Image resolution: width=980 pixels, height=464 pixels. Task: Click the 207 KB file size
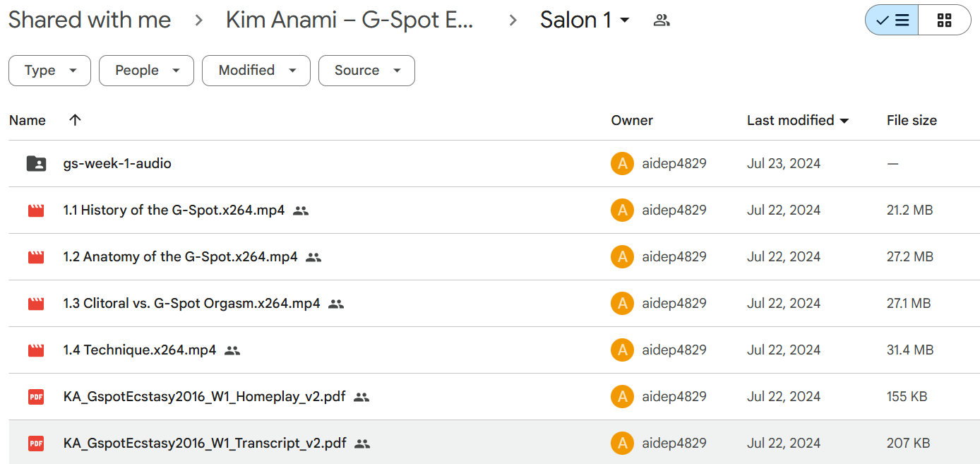pos(908,443)
